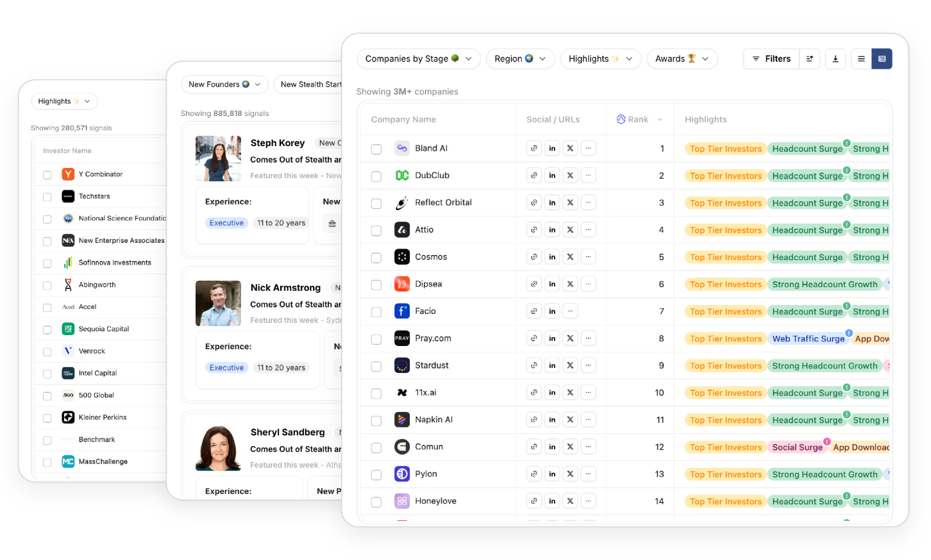Select the Pray.com row checkbox
This screenshot has width=931, height=560.
coord(376,339)
